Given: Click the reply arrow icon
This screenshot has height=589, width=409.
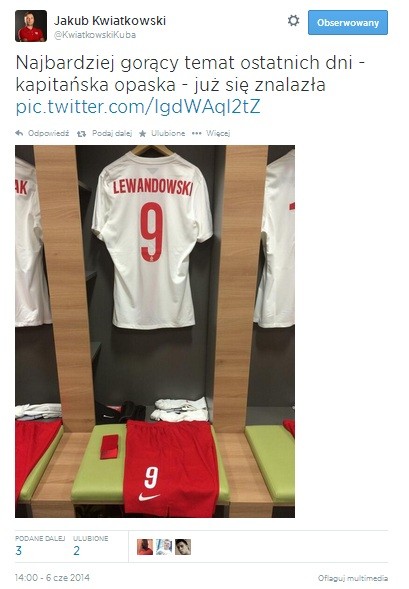Looking at the screenshot, I should click(x=19, y=133).
